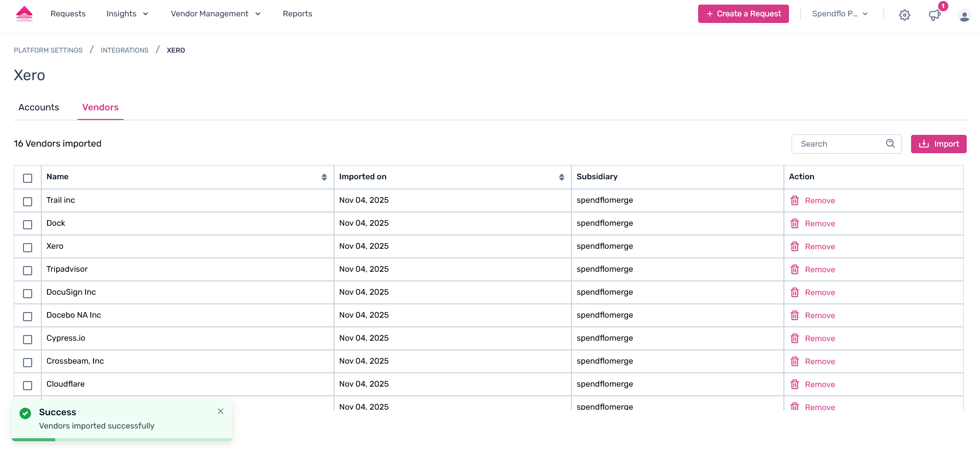The width and height of the screenshot is (980, 452).
Task: Click the Docebo NA Inc vendor name
Action: tap(74, 315)
